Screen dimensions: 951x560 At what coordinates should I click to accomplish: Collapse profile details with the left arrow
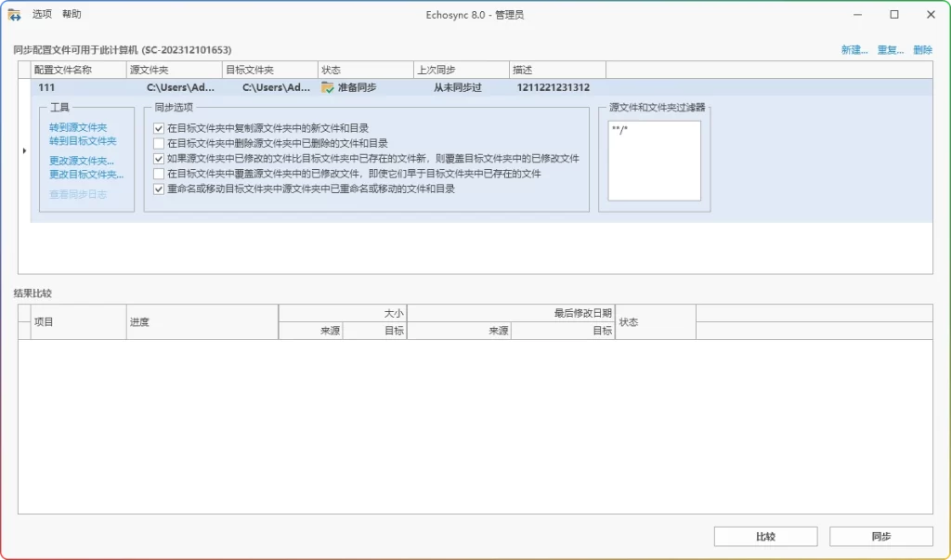coord(24,149)
